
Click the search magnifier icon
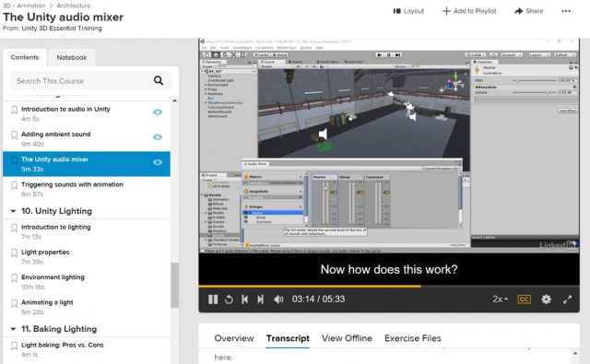click(x=159, y=80)
